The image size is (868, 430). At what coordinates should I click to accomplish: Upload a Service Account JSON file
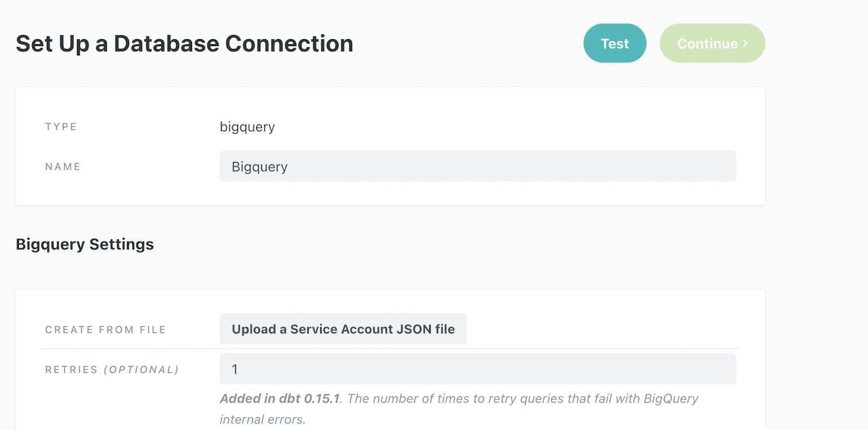click(x=343, y=328)
